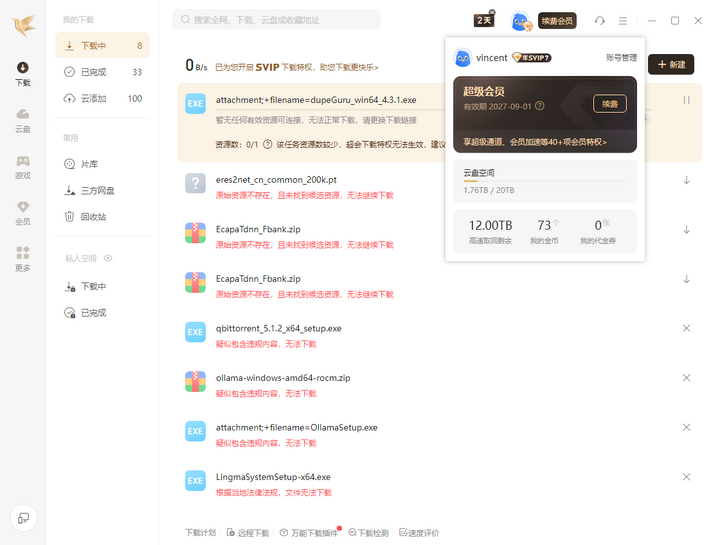Resume download of the second EcapaTdnn_Fbank.zip

686,279
